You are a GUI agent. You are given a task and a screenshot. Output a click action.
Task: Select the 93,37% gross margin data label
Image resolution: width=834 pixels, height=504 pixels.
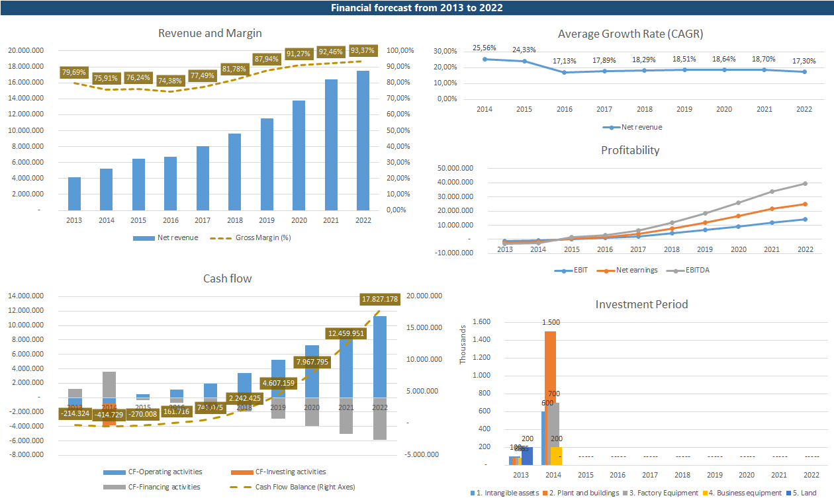click(x=362, y=50)
